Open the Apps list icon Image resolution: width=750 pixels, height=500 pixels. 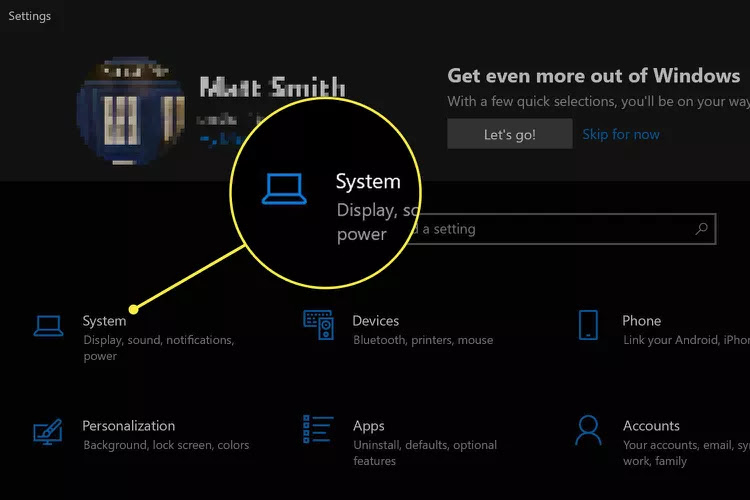(318, 429)
